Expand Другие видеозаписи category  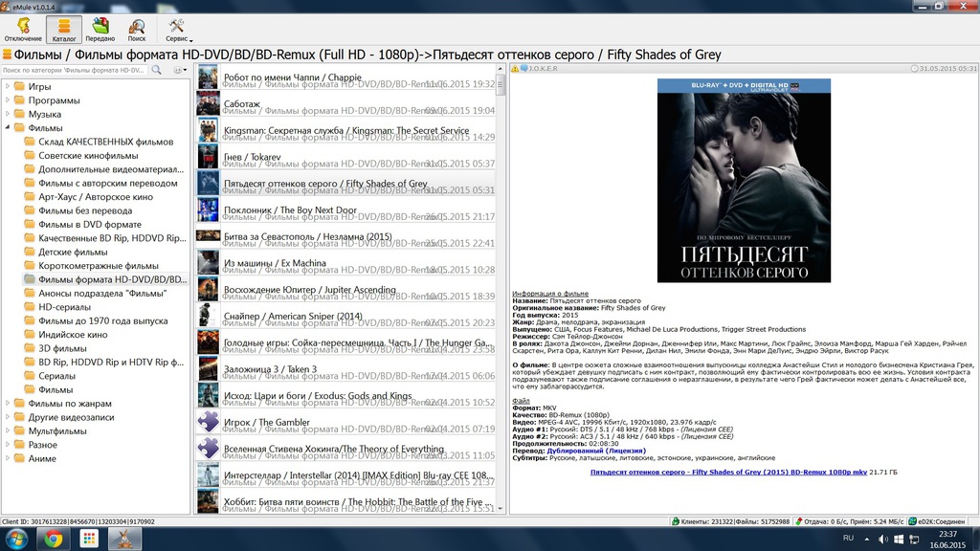[8, 417]
